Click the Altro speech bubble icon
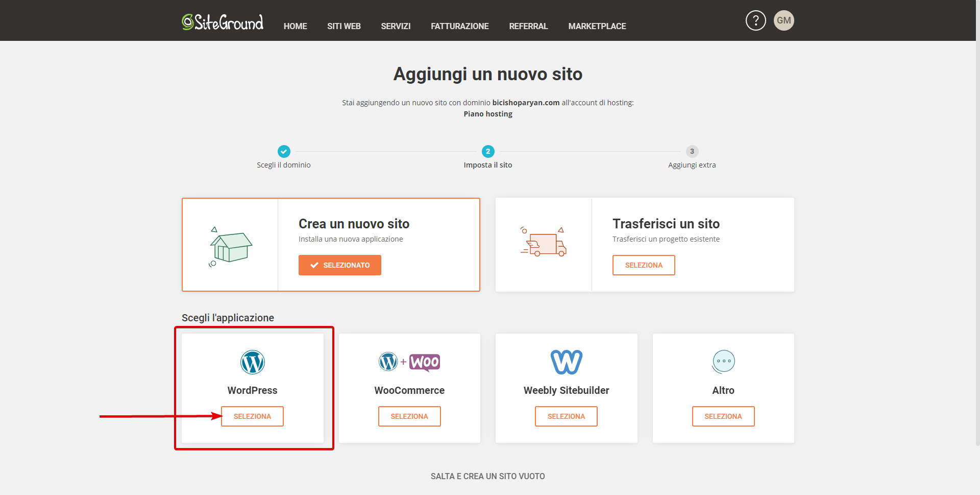The image size is (980, 495). pos(723,362)
